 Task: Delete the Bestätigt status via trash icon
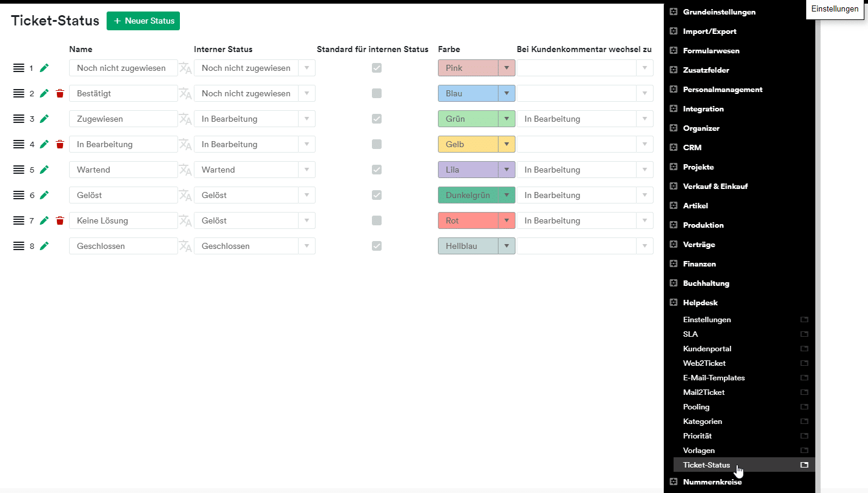point(59,93)
